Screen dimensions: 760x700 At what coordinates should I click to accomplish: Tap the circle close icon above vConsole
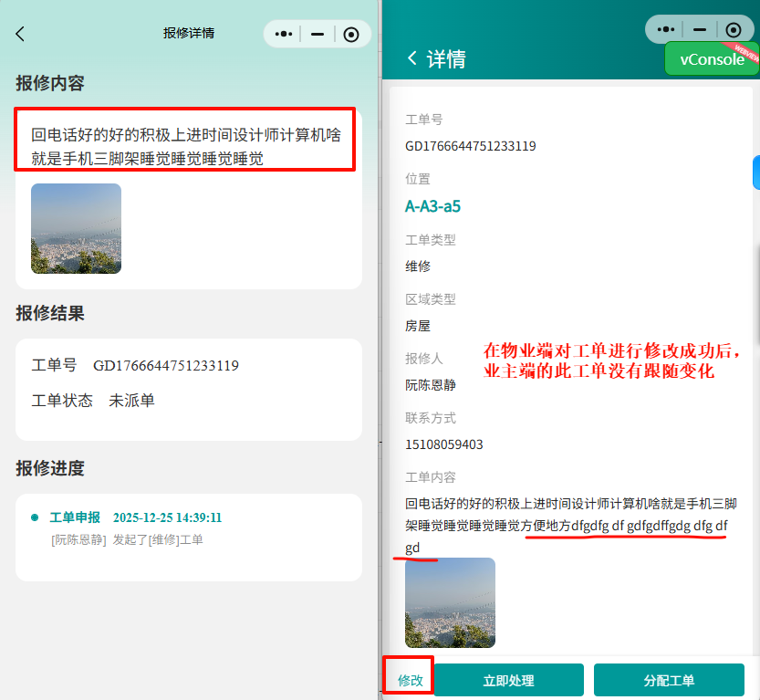click(x=733, y=29)
